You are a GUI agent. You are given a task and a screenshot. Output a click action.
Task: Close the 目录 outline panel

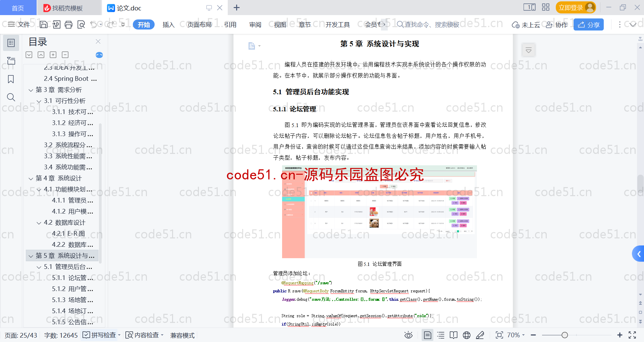click(x=98, y=41)
